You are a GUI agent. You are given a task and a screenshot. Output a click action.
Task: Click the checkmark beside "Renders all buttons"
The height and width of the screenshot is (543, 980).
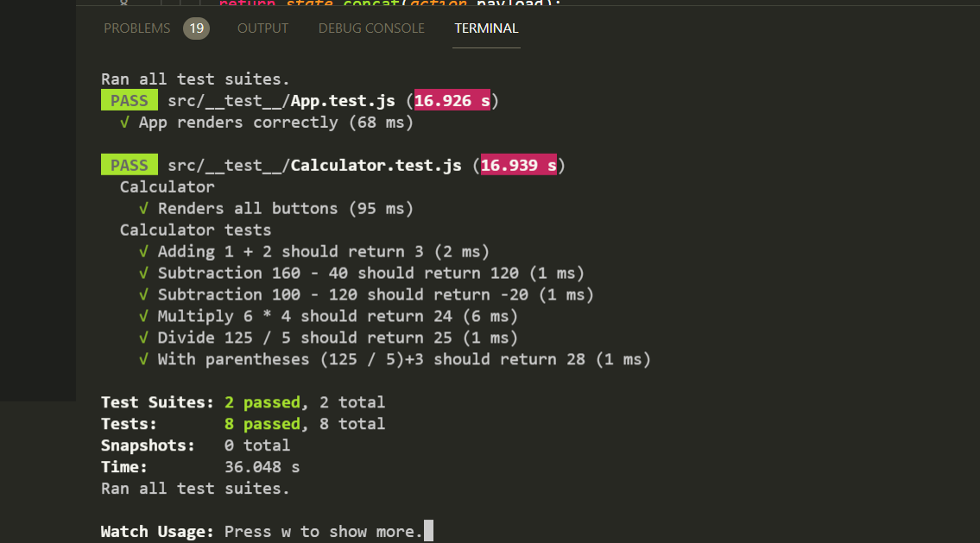pyautogui.click(x=144, y=208)
